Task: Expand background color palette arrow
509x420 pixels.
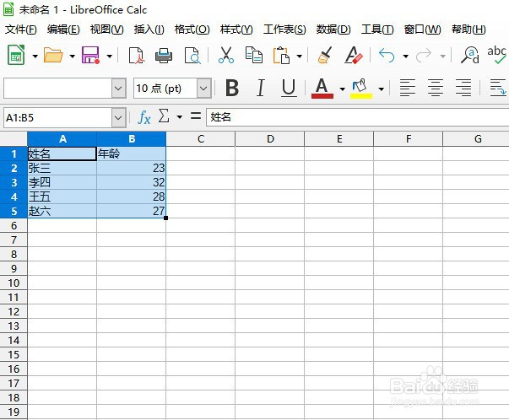Action: click(382, 89)
